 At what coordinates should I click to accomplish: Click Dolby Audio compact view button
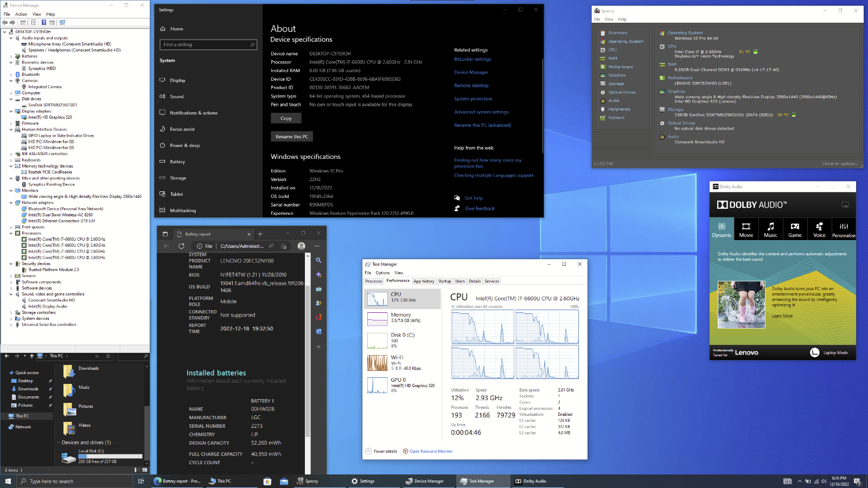coord(845,205)
